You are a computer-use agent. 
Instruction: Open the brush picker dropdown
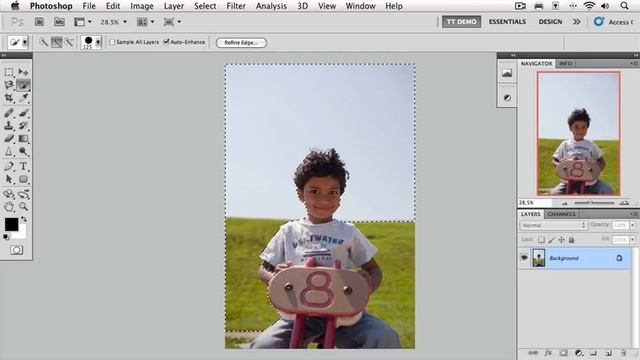98,42
